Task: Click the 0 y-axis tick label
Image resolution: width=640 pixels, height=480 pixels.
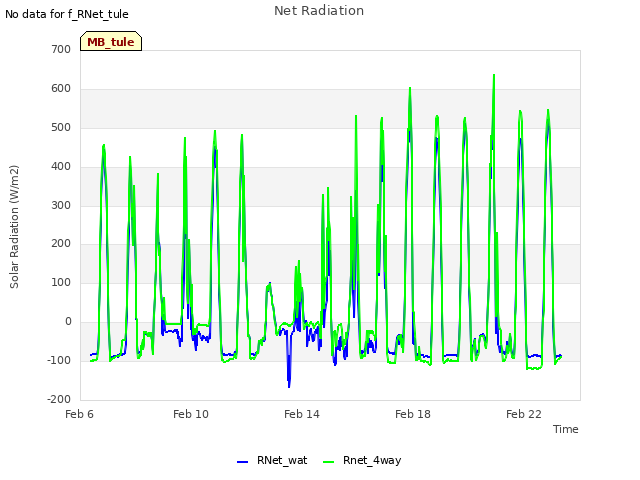Action: pos(68,322)
